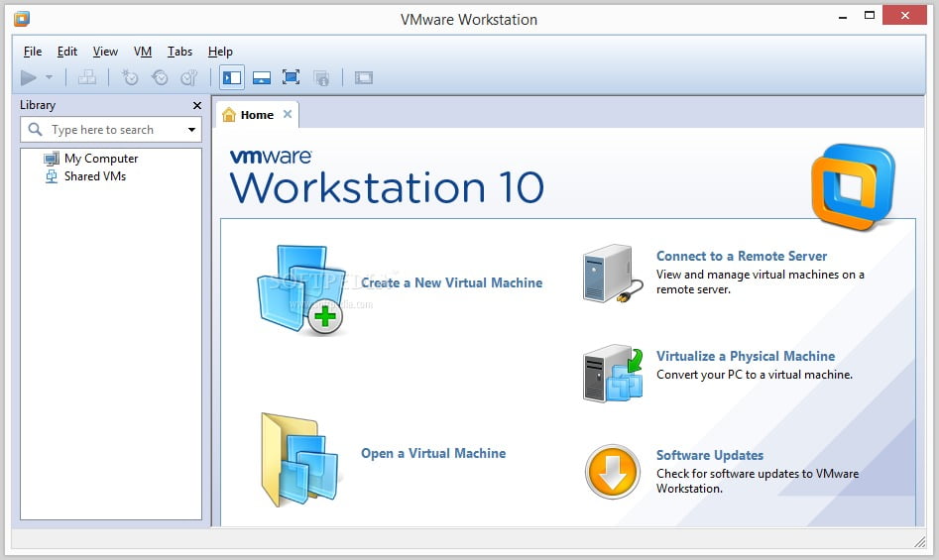This screenshot has height=560, width=939.
Task: Click the Create a New Virtual Machine link
Action: (x=451, y=283)
